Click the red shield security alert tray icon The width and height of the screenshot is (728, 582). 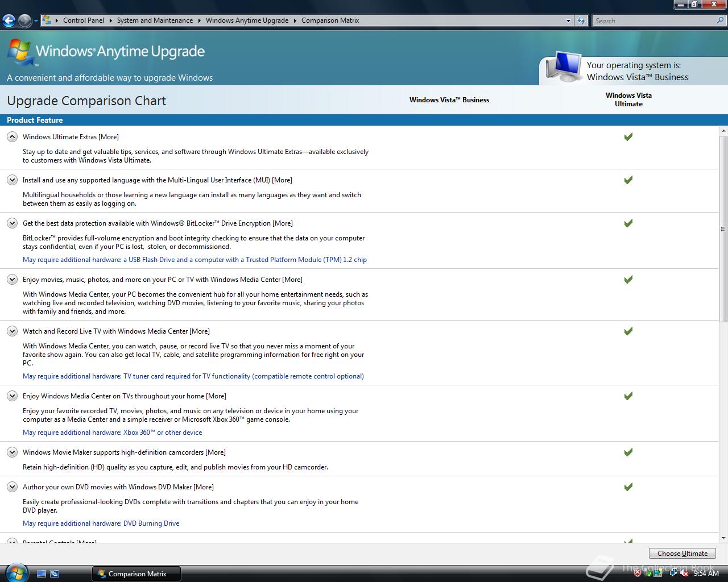click(637, 573)
